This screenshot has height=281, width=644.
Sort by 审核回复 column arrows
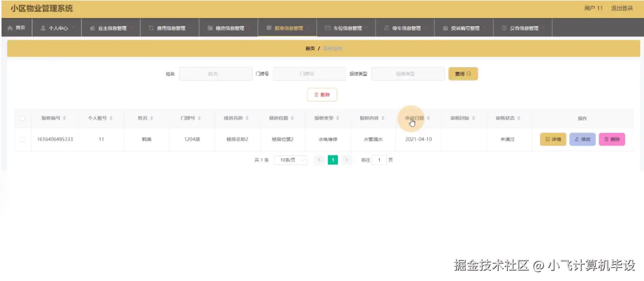coord(473,119)
